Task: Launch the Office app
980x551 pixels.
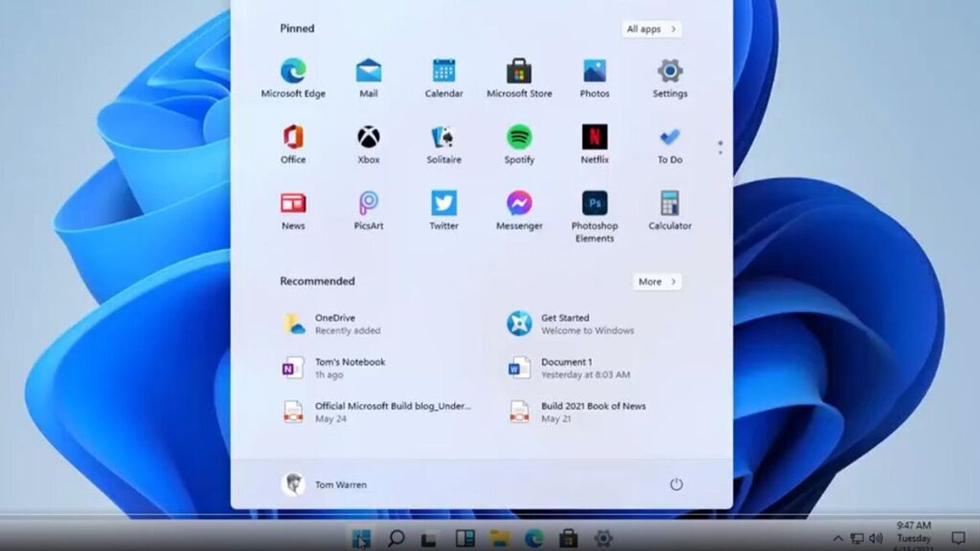Action: (x=293, y=144)
